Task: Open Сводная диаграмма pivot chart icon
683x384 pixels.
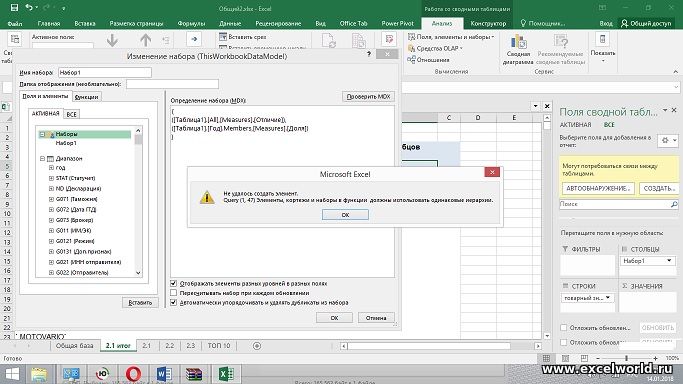Action: [x=518, y=43]
